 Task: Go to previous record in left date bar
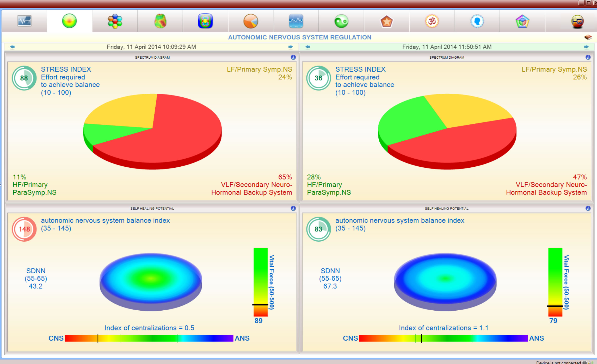[12, 47]
